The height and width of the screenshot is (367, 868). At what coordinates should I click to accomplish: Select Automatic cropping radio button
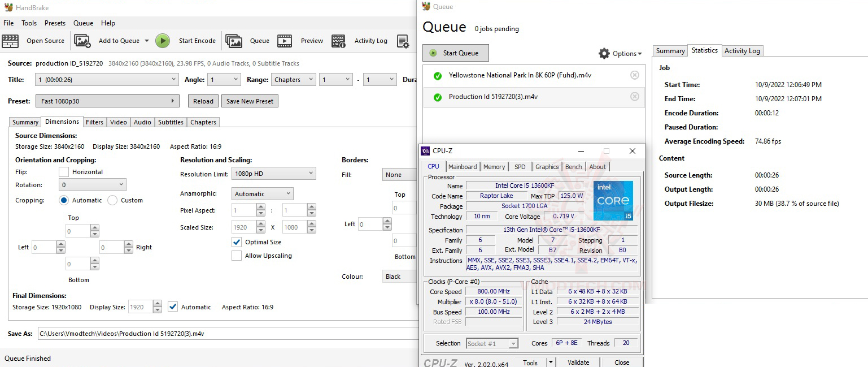[x=64, y=200]
